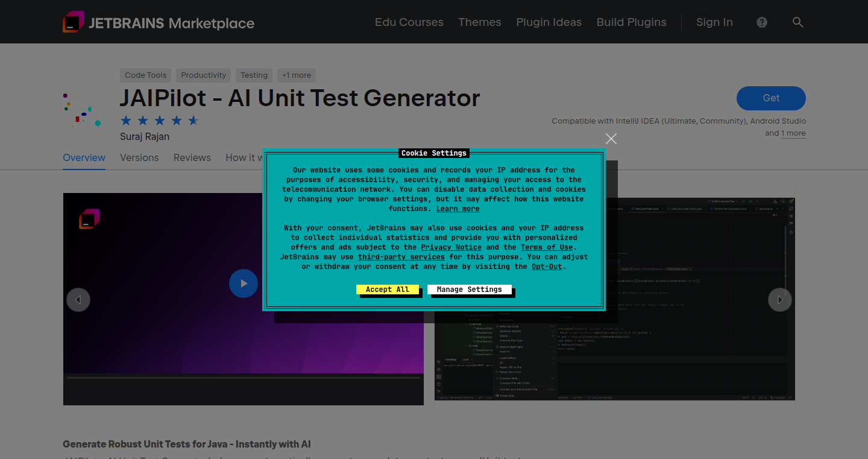The height and width of the screenshot is (459, 868).
Task: Open the third-party services link
Action: coord(401,257)
